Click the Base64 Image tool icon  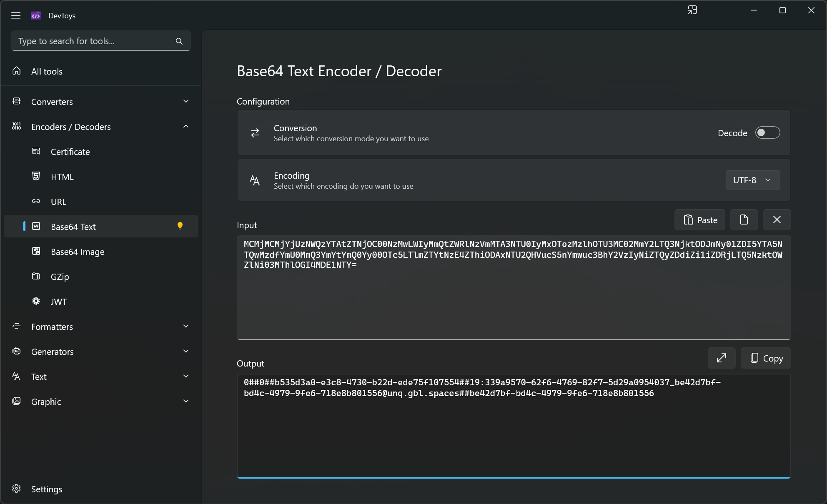(x=36, y=252)
